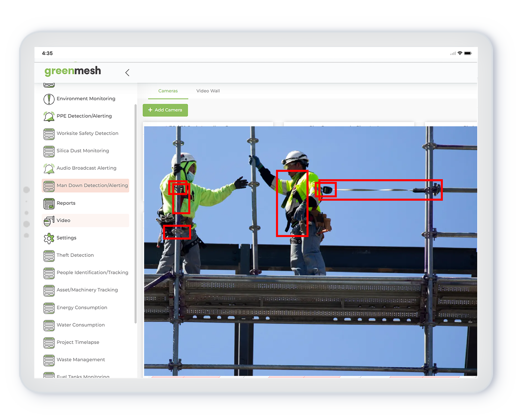Select the Cameras tab
This screenshot has width=521, height=420.
click(x=168, y=91)
